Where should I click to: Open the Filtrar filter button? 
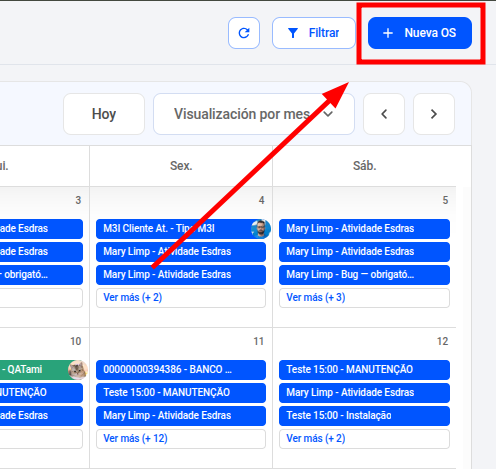click(x=313, y=33)
